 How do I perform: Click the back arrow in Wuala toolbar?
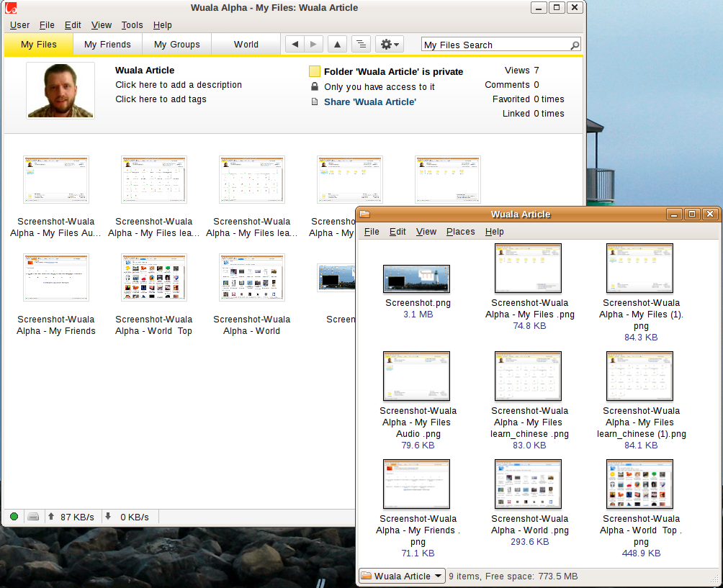(295, 44)
